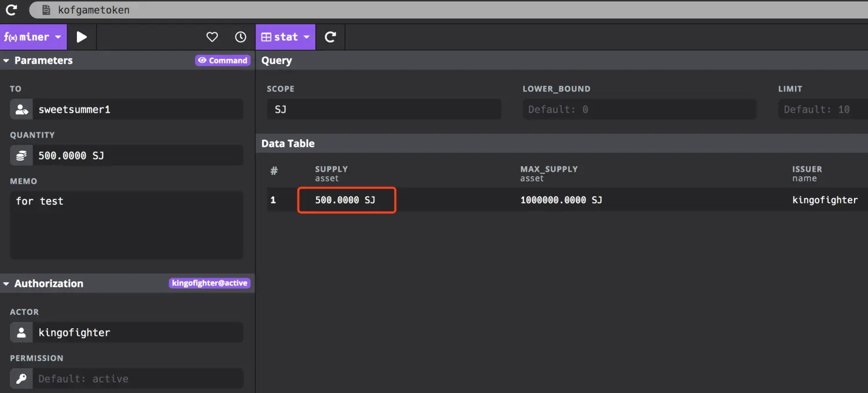This screenshot has height=393, width=868.
Task: Focus the LOWER_BOUND input field
Action: (639, 109)
